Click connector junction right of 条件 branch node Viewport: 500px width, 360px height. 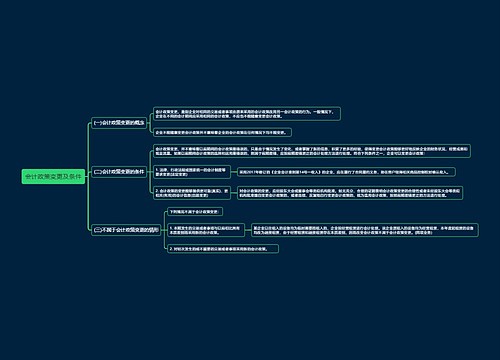point(150,172)
